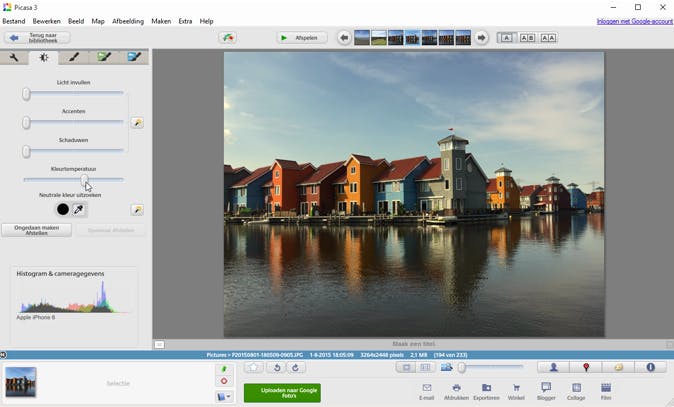Click the Afdrukken printer icon

point(456,388)
